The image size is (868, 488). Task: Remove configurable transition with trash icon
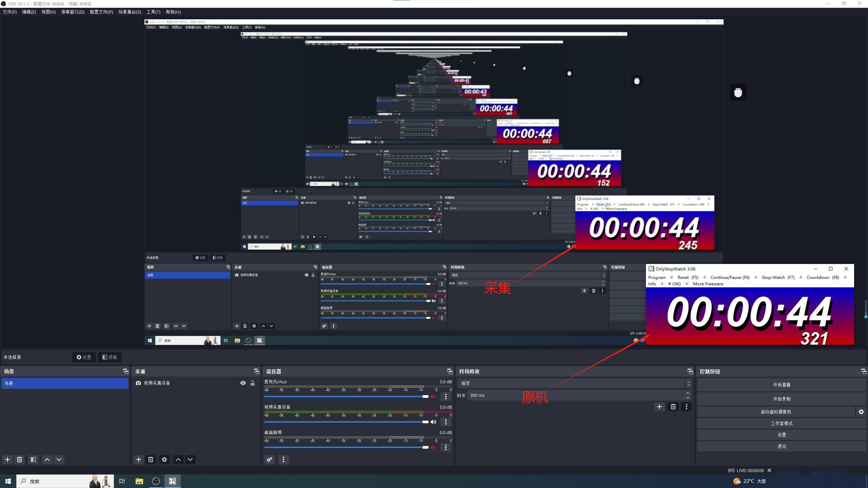[673, 407]
